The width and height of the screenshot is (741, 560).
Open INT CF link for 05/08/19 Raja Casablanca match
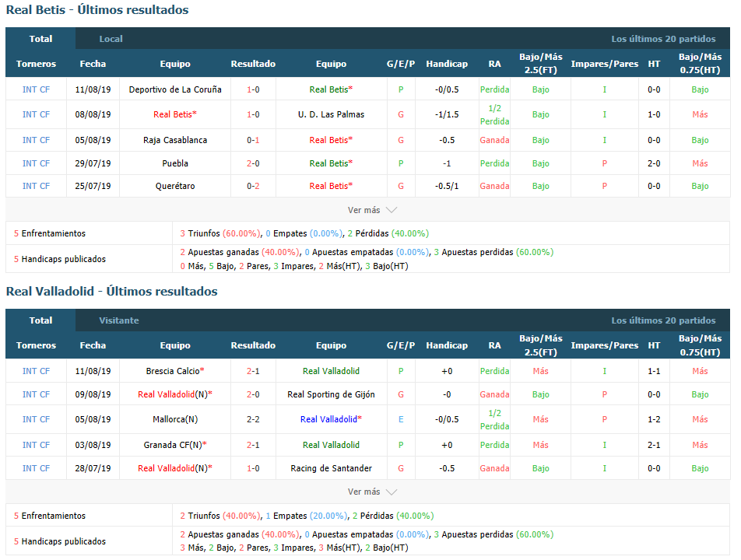pyautogui.click(x=36, y=140)
